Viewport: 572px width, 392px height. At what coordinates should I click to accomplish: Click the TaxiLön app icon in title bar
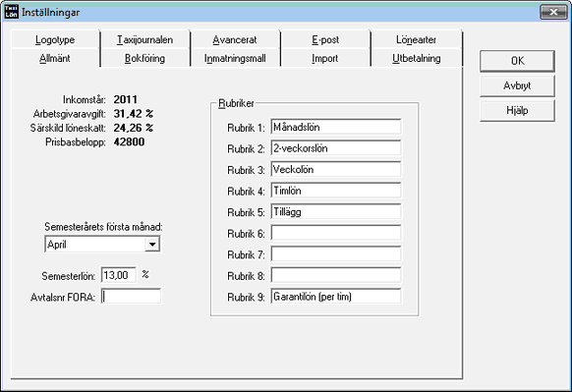pos(11,12)
